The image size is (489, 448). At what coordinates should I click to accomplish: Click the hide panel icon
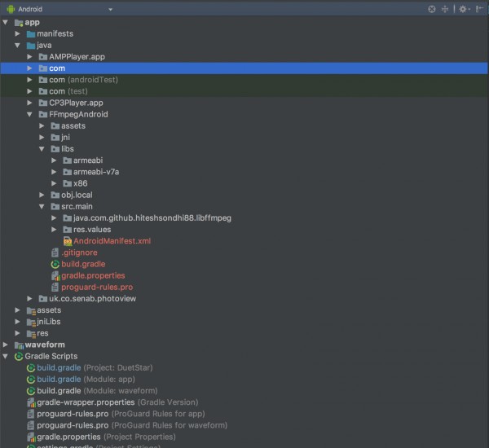coord(479,9)
